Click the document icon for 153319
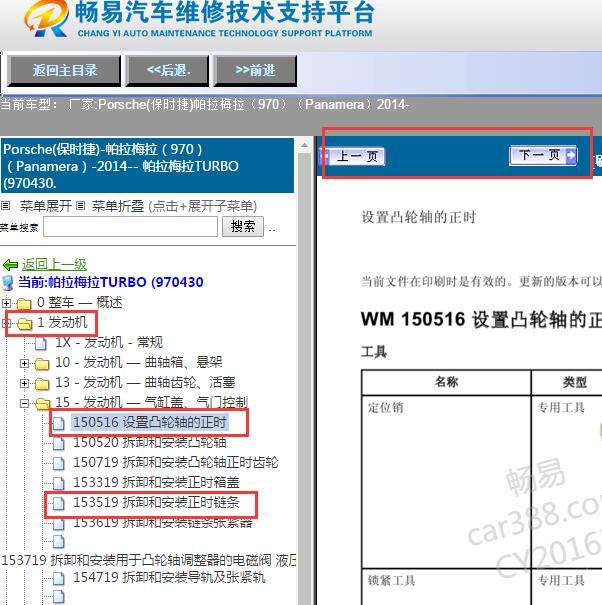The width and height of the screenshot is (602, 605). [x=59, y=483]
